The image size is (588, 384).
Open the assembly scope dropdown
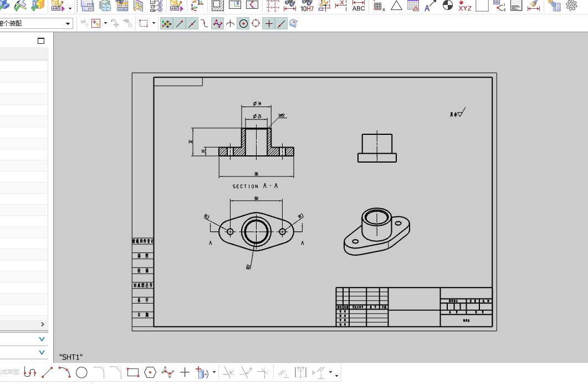(x=68, y=24)
